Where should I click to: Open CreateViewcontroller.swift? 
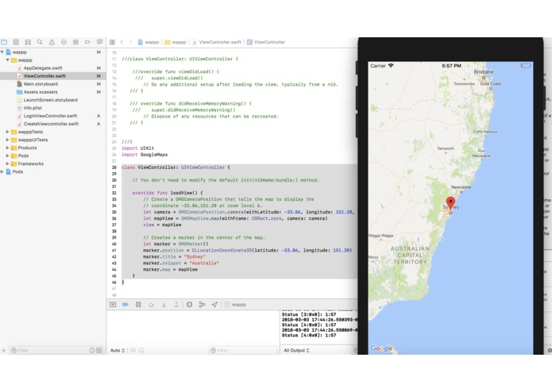51,124
